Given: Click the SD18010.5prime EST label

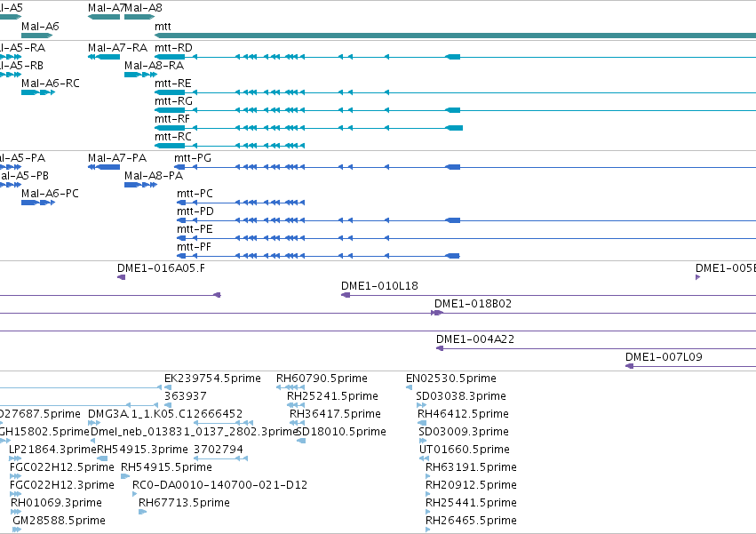Looking at the screenshot, I should click(341, 432).
